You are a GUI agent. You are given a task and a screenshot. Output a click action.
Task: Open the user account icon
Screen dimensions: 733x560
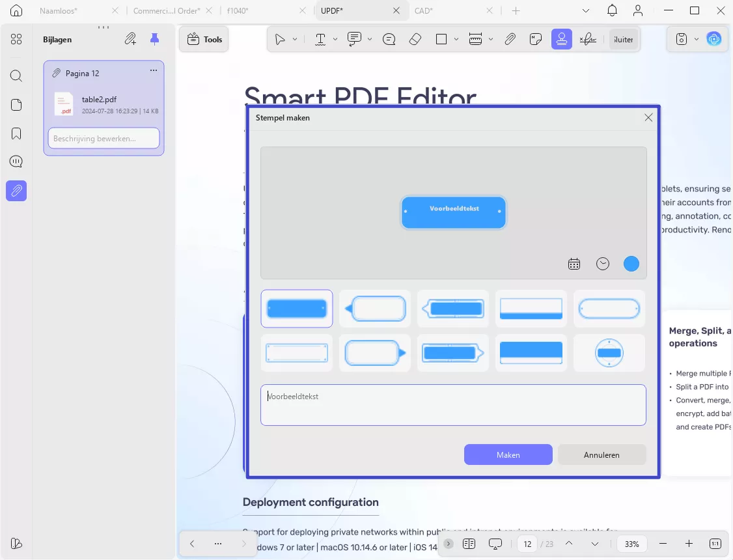point(638,10)
